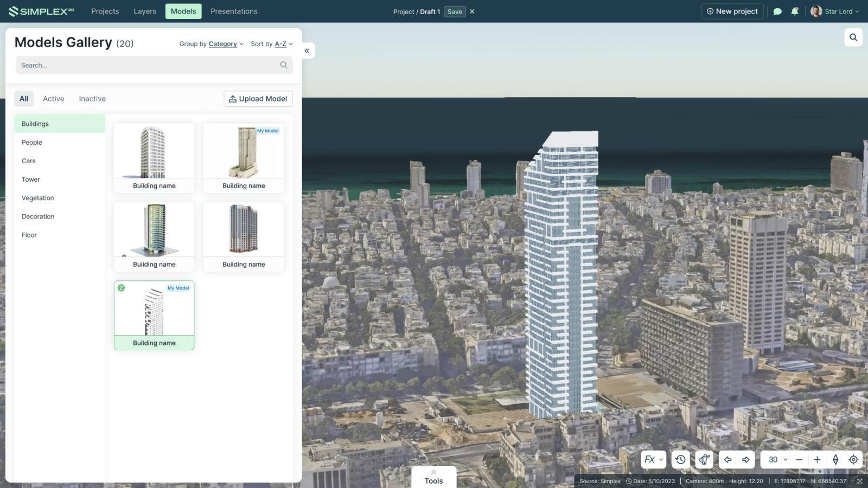Viewport: 868px width, 488px height.
Task: Enter fullscreen from status bar
Action: pos(860,481)
